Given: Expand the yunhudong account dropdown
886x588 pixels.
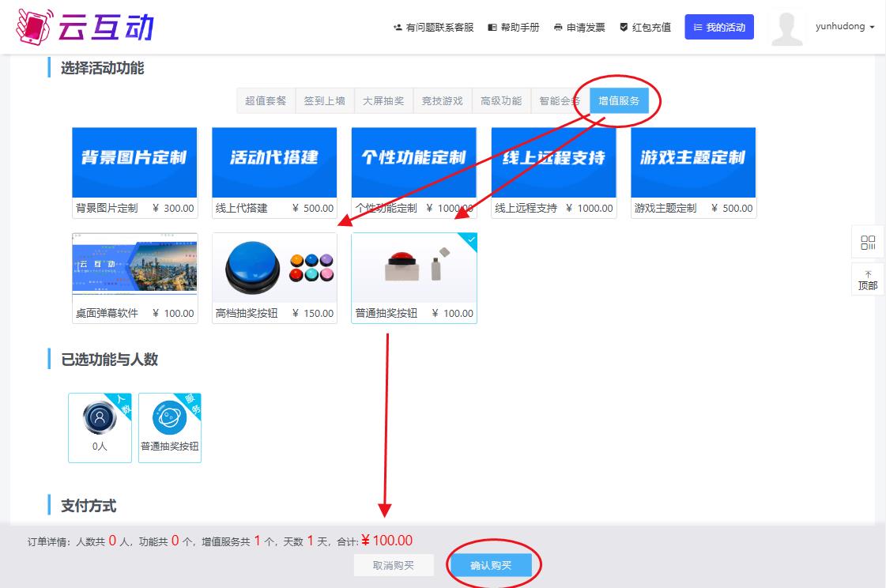Looking at the screenshot, I should coord(845,27).
